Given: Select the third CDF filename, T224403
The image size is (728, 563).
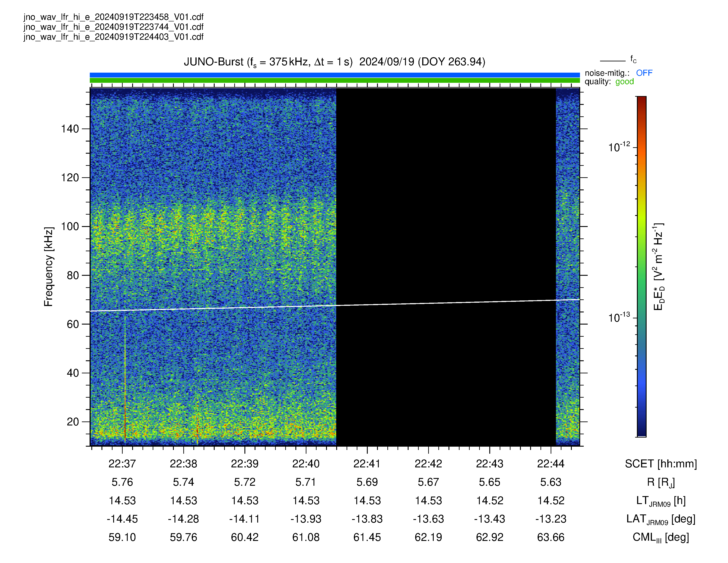Looking at the screenshot, I should pos(113,37).
